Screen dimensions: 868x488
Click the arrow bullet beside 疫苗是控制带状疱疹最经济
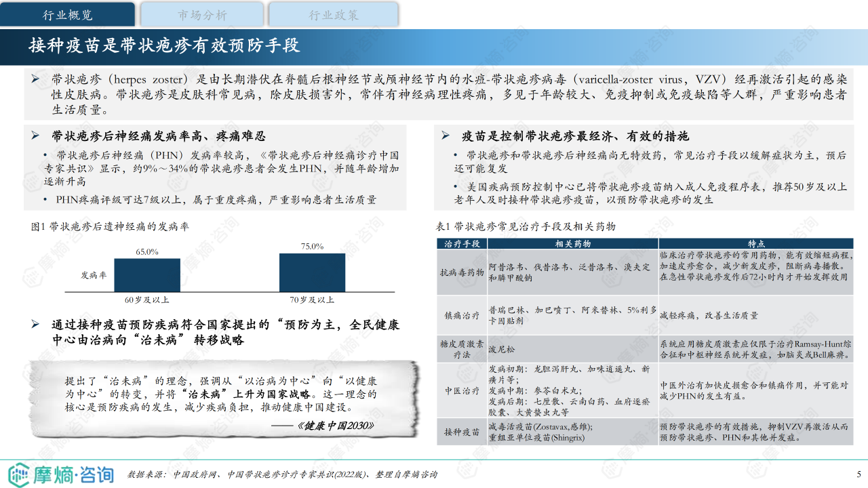tap(446, 136)
